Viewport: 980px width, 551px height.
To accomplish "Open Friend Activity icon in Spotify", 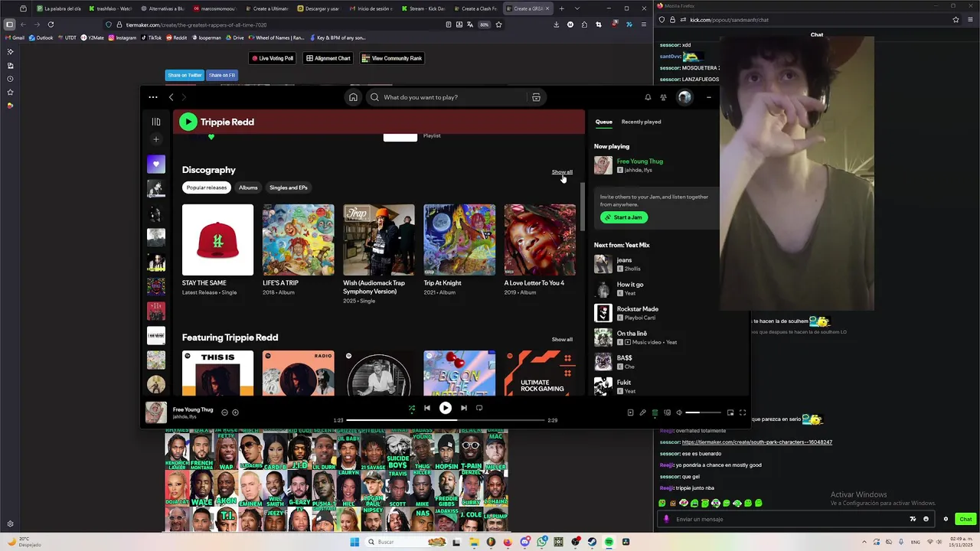I will pyautogui.click(x=663, y=97).
